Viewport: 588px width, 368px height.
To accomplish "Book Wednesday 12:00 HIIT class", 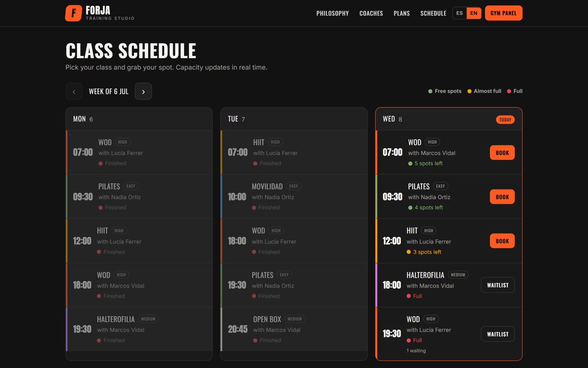I will [502, 241].
